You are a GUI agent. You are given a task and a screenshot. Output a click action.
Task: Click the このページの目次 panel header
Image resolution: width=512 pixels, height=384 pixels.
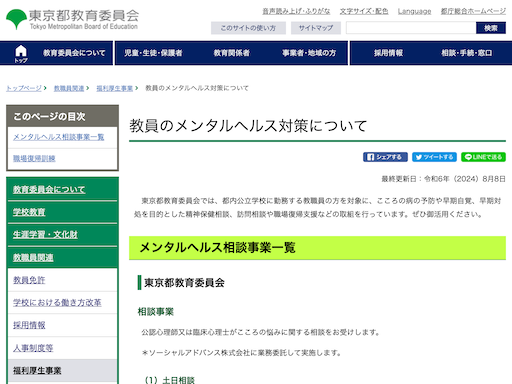click(62, 116)
